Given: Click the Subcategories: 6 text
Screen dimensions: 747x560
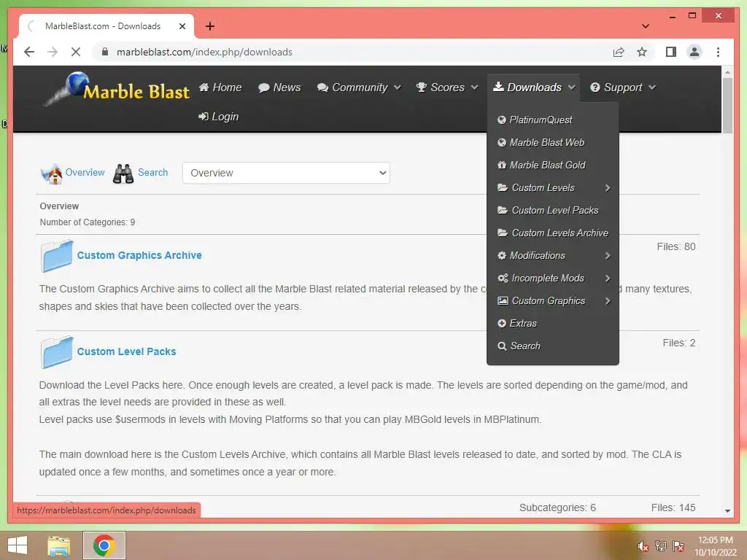Looking at the screenshot, I should [x=557, y=507].
